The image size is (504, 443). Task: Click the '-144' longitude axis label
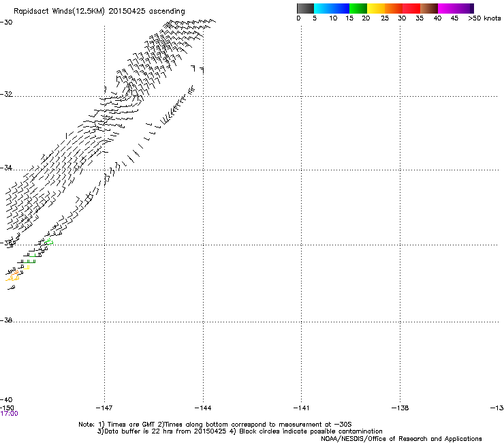(203, 408)
